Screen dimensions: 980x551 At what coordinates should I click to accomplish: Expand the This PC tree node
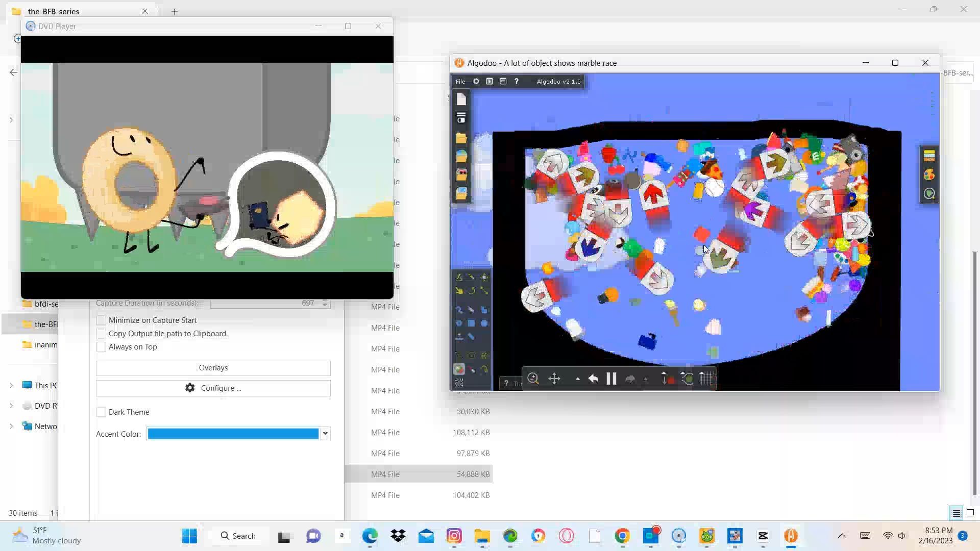(x=11, y=386)
